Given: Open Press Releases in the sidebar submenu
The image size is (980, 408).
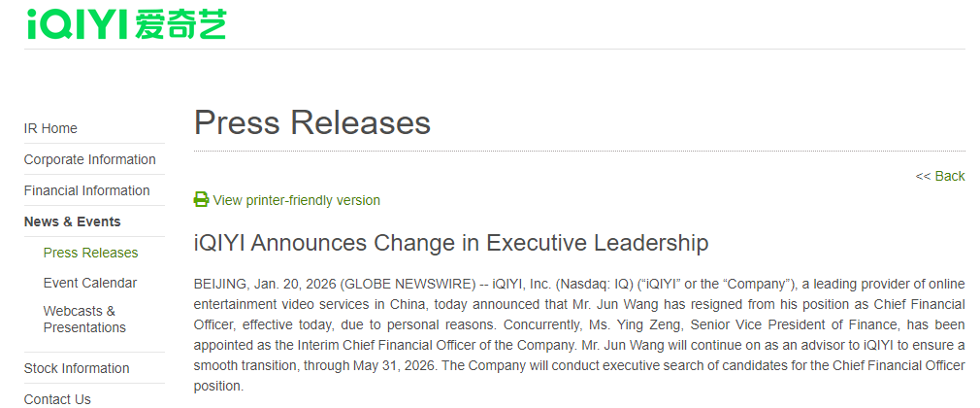Looking at the screenshot, I should point(90,253).
